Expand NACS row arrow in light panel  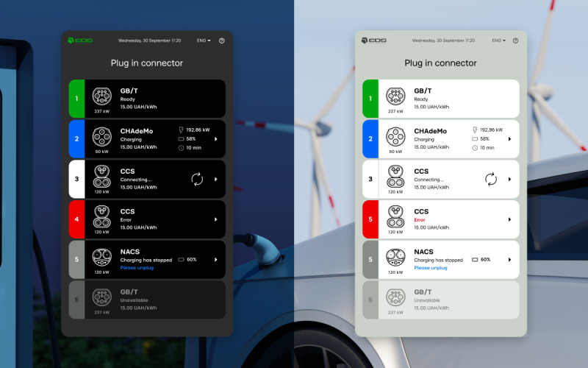tap(509, 260)
